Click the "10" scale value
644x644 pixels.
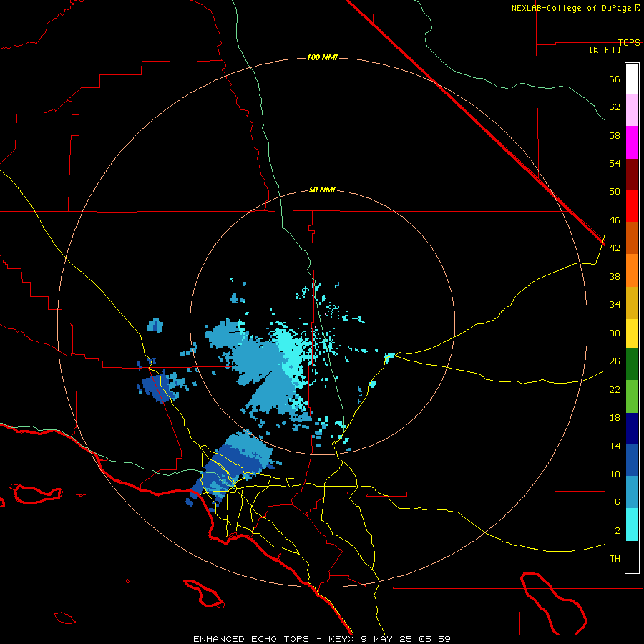615,474
